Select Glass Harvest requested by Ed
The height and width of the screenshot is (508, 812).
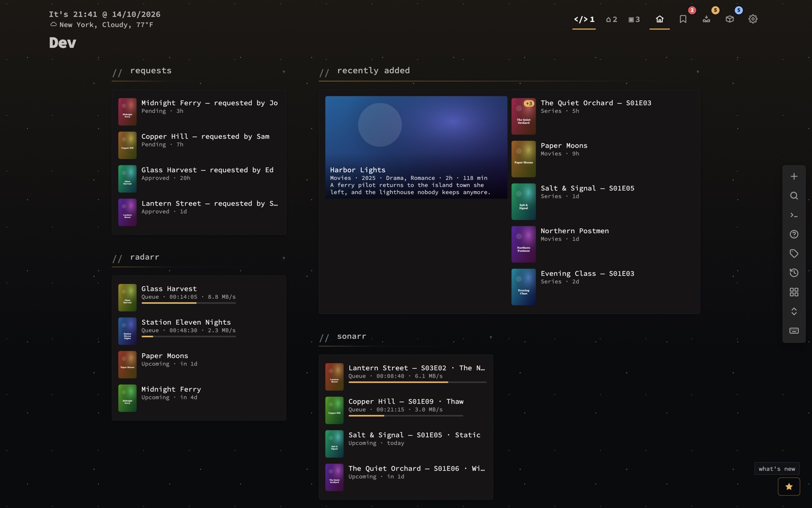tap(198, 179)
